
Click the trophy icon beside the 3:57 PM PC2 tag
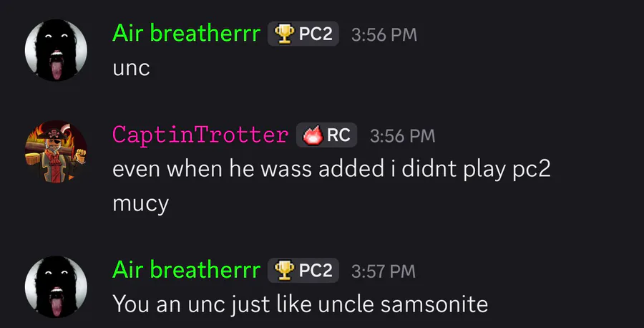point(285,271)
